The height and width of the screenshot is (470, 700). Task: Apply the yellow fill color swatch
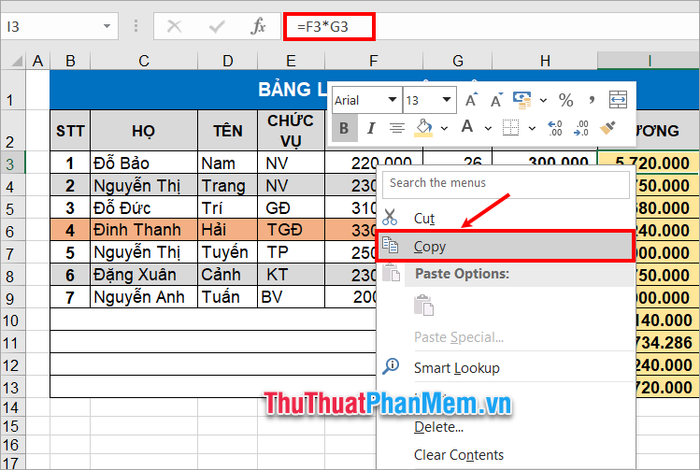tap(422, 128)
